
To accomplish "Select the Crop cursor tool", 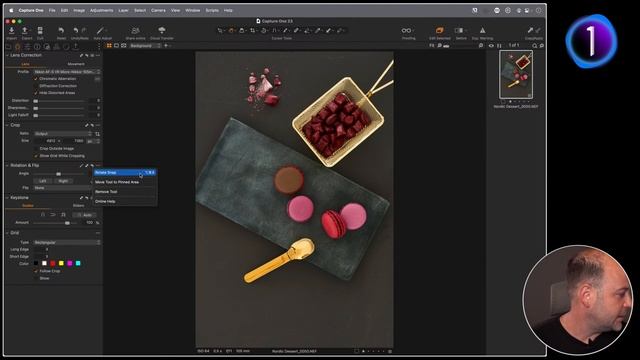I will [253, 31].
